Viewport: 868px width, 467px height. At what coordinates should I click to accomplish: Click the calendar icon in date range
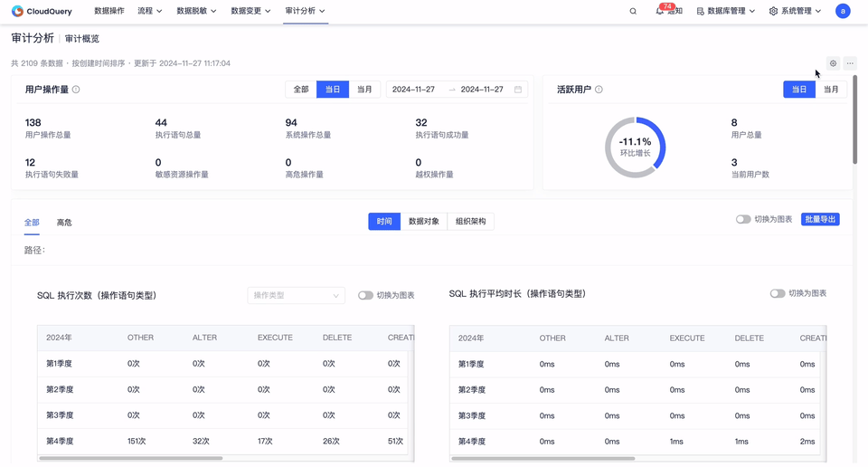click(x=517, y=90)
